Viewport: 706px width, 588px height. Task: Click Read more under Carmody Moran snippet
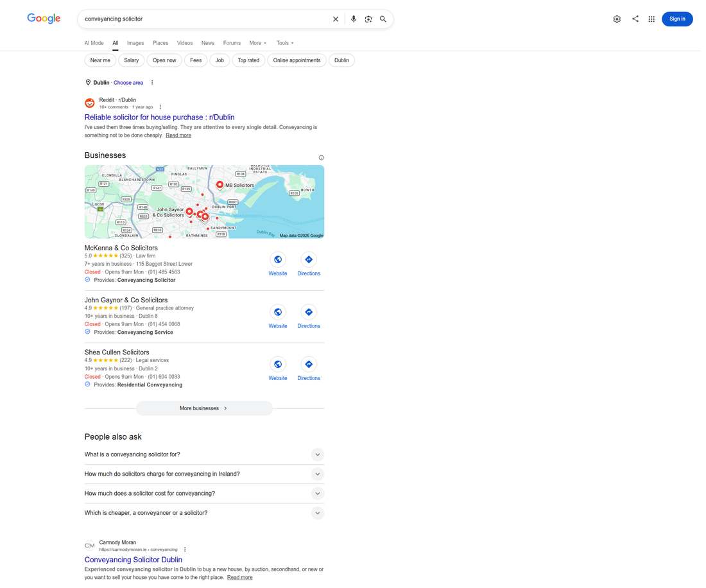point(239,578)
